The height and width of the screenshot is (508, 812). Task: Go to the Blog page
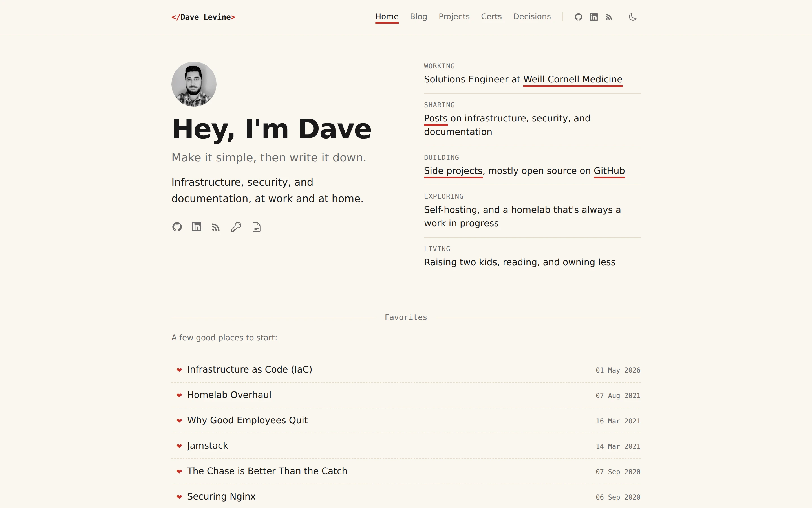[x=418, y=16]
